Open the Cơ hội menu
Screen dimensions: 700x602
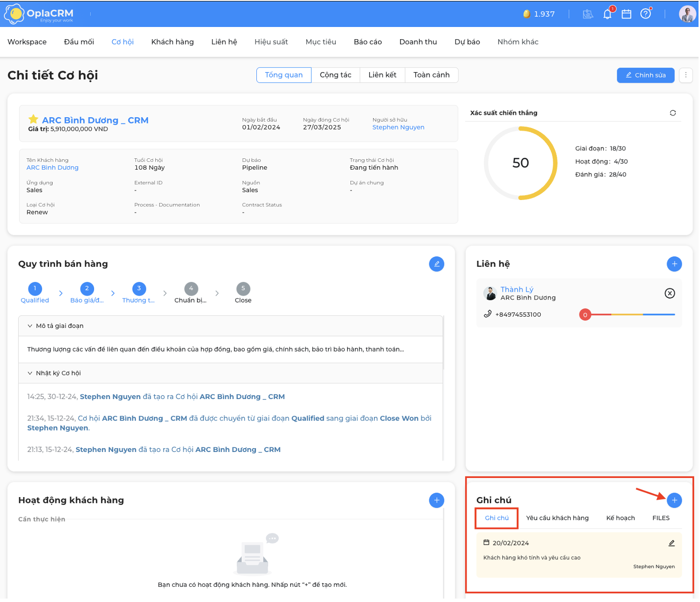[123, 42]
